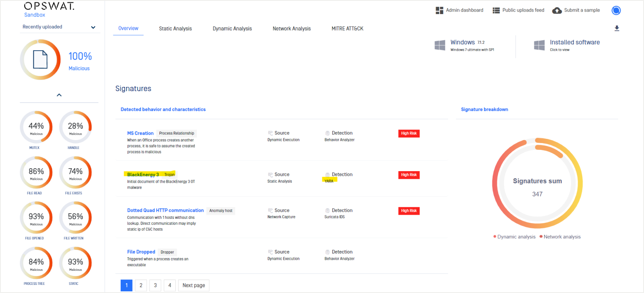Open the Dynamic Analysis tab

tap(232, 29)
